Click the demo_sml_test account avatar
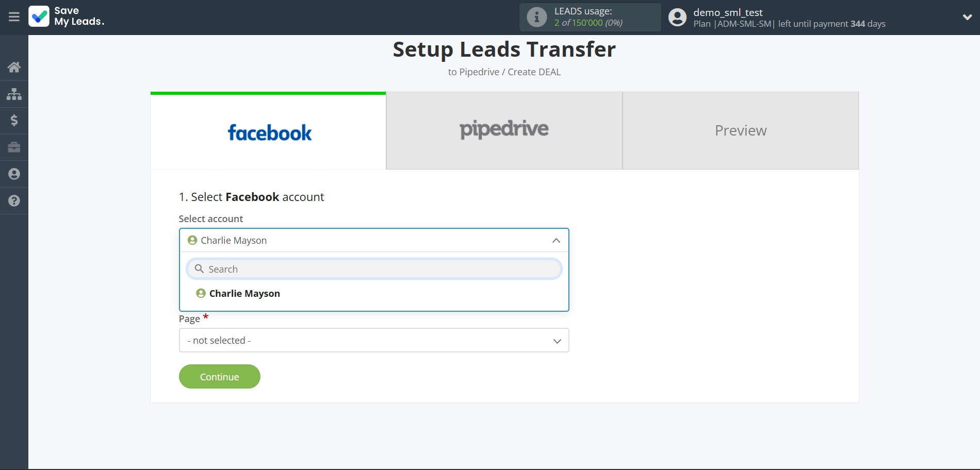Screen dimensions: 980x470 pyautogui.click(x=677, y=18)
